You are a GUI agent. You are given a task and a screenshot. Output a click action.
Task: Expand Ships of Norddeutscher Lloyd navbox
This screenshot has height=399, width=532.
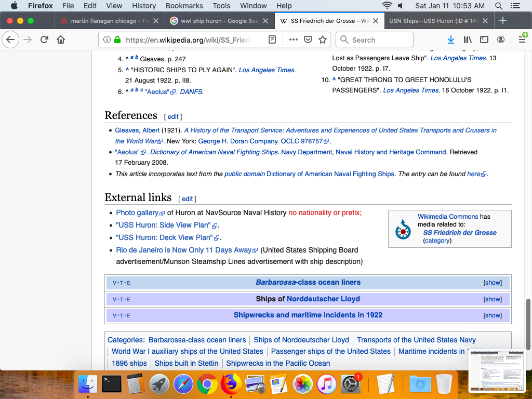click(x=493, y=299)
